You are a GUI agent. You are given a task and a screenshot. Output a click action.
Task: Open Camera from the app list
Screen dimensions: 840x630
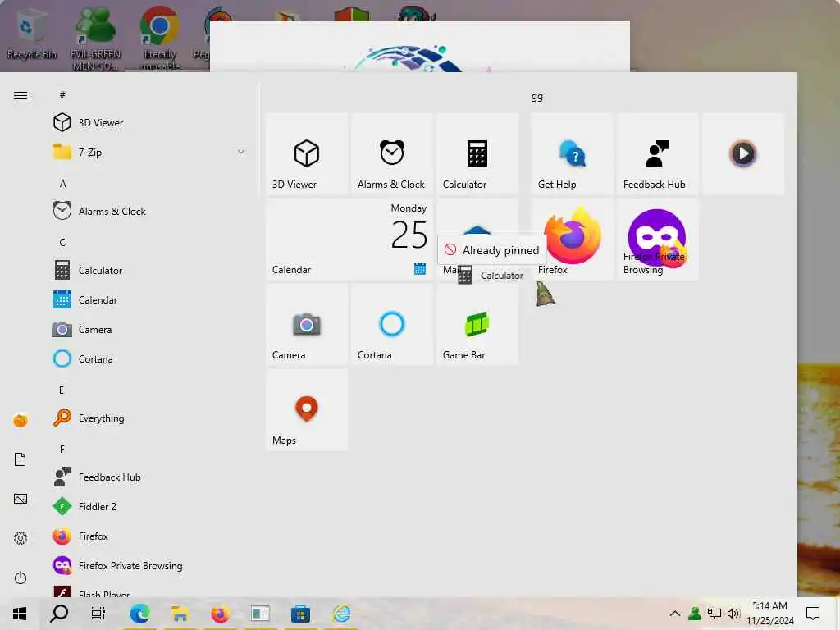(150, 330)
